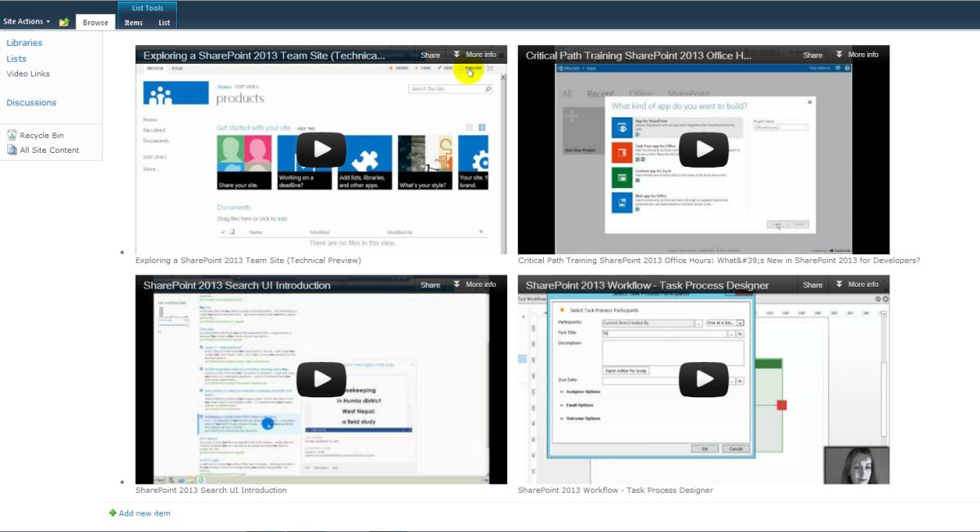980x532 pixels.
Task: Switch to the Browse tab
Action: 96,22
